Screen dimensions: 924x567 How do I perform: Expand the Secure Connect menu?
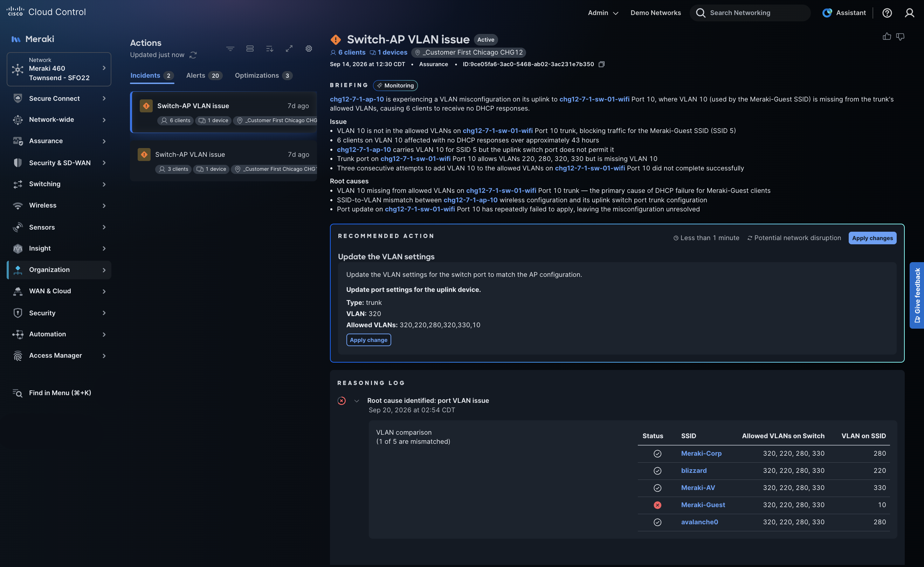pyautogui.click(x=59, y=99)
